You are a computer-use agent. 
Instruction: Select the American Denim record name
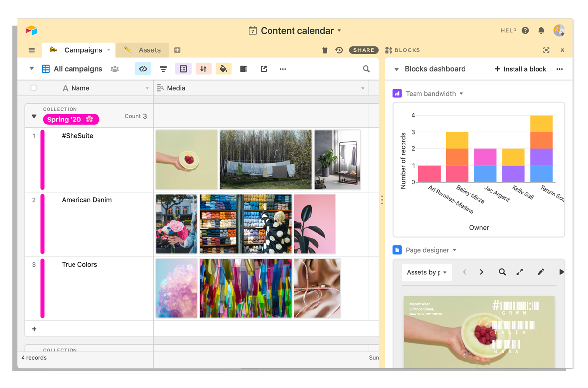point(87,200)
